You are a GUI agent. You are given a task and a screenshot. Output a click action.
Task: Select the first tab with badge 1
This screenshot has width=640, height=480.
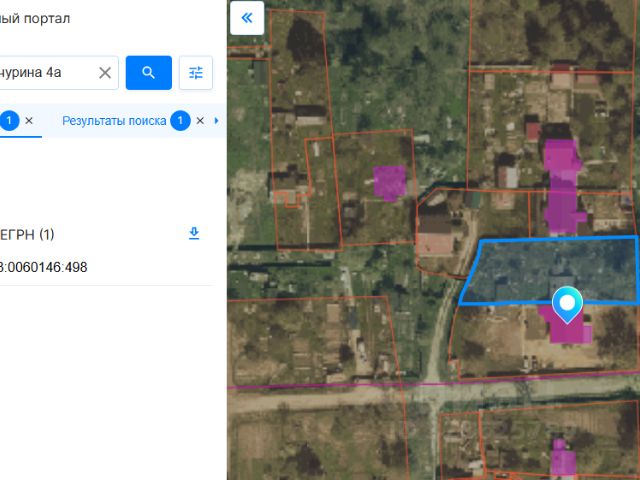point(9,121)
